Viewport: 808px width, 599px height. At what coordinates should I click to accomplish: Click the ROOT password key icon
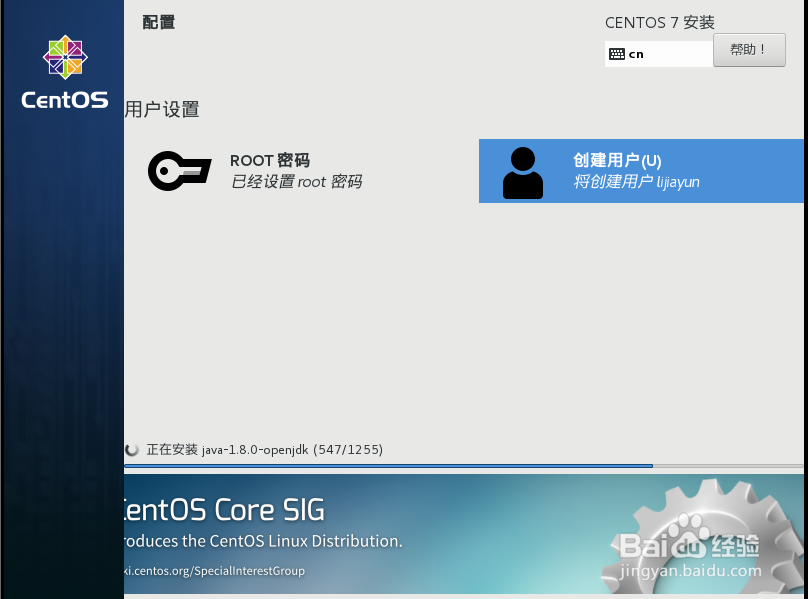click(180, 170)
